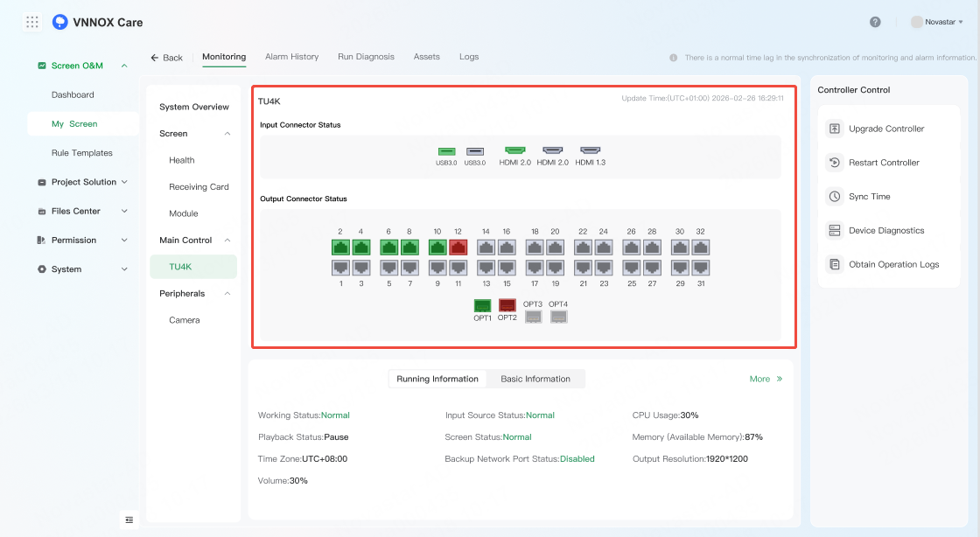The width and height of the screenshot is (980, 537).
Task: Click the Restart Controller button
Action: pyautogui.click(x=884, y=163)
